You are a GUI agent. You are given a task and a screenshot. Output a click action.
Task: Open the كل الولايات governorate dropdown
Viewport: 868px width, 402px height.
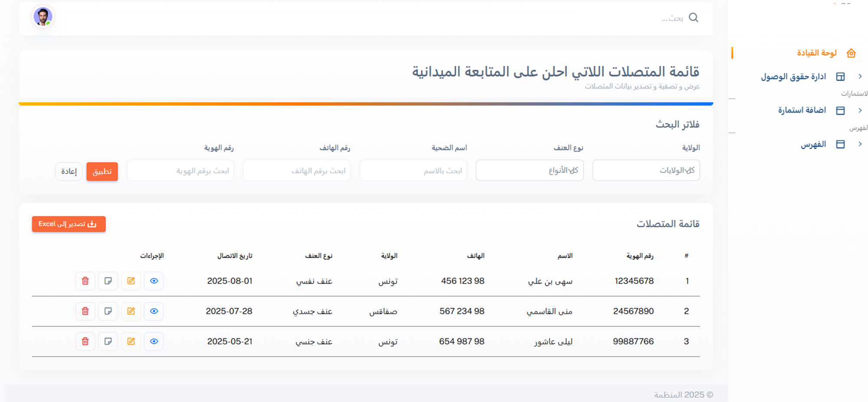pos(646,170)
